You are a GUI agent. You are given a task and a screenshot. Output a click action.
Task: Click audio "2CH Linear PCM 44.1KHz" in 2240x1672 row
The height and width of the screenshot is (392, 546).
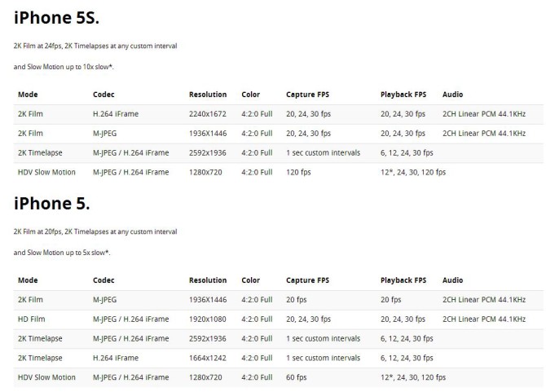tap(484, 114)
